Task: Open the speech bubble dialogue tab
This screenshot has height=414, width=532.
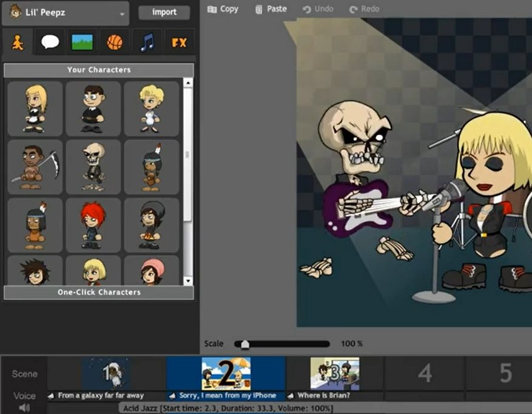Action: [x=50, y=42]
